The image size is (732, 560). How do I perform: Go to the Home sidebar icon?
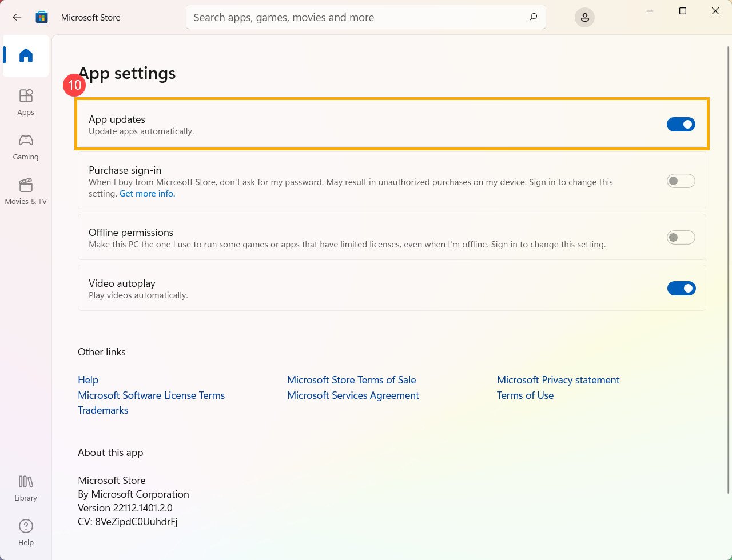[26, 55]
